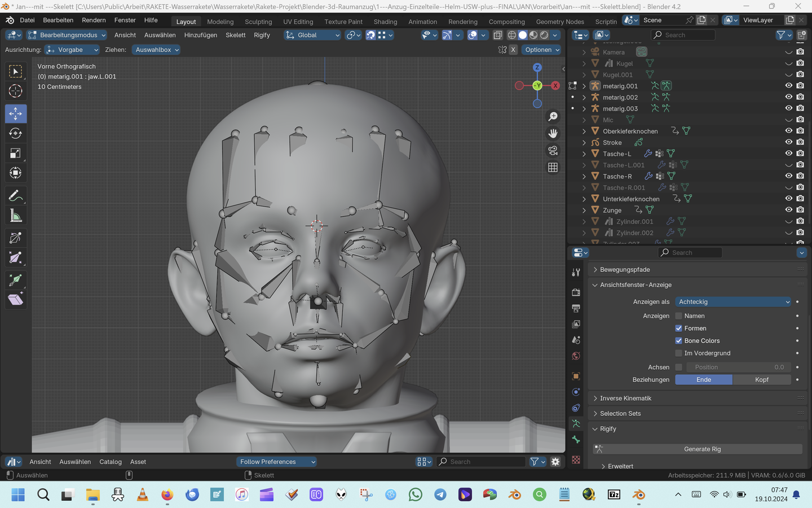Select Kopf in Beziehungen option

[761, 380]
